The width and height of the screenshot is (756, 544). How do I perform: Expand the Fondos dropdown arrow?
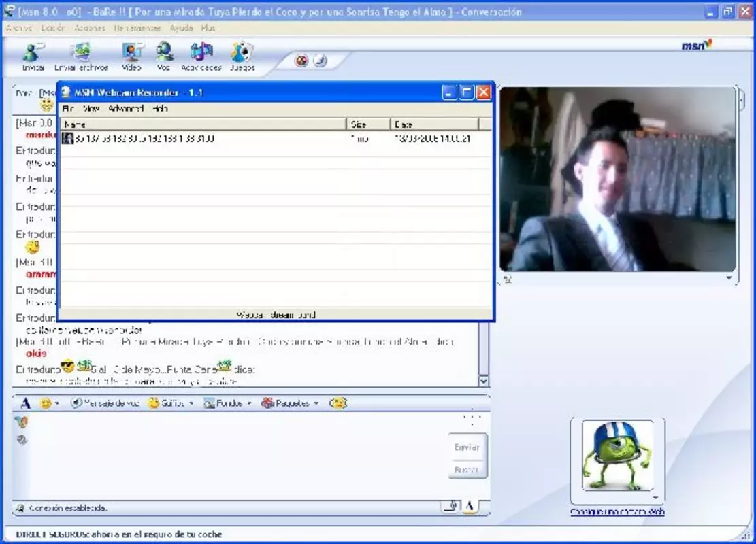[249, 403]
